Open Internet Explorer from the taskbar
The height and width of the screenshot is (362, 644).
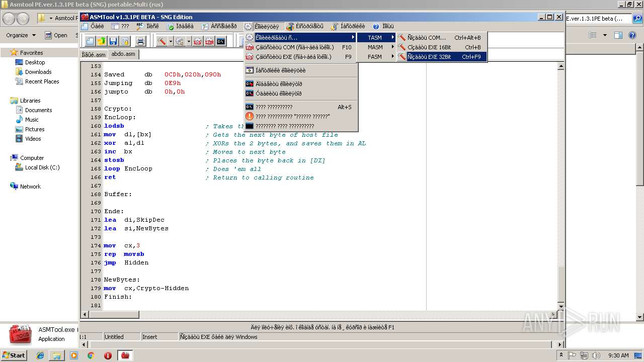pyautogui.click(x=40, y=355)
